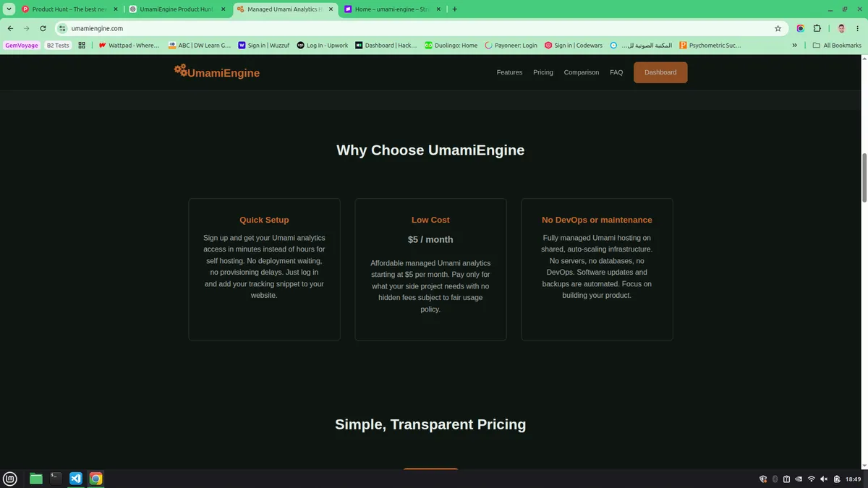Open the site information icon in address bar
The image size is (868, 488).
pyautogui.click(x=63, y=28)
